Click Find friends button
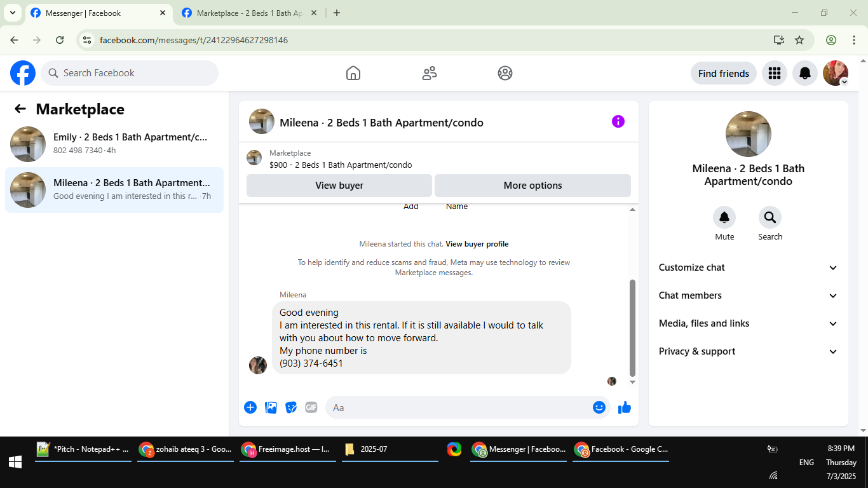The width and height of the screenshot is (868, 488). [724, 73]
